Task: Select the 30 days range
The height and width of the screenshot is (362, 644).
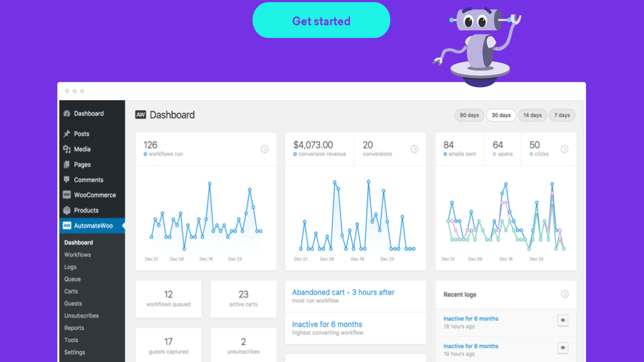Action: coord(501,115)
